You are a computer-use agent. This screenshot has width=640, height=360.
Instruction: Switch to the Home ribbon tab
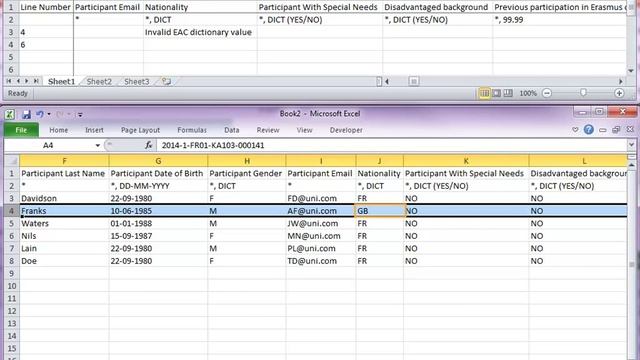[58, 130]
